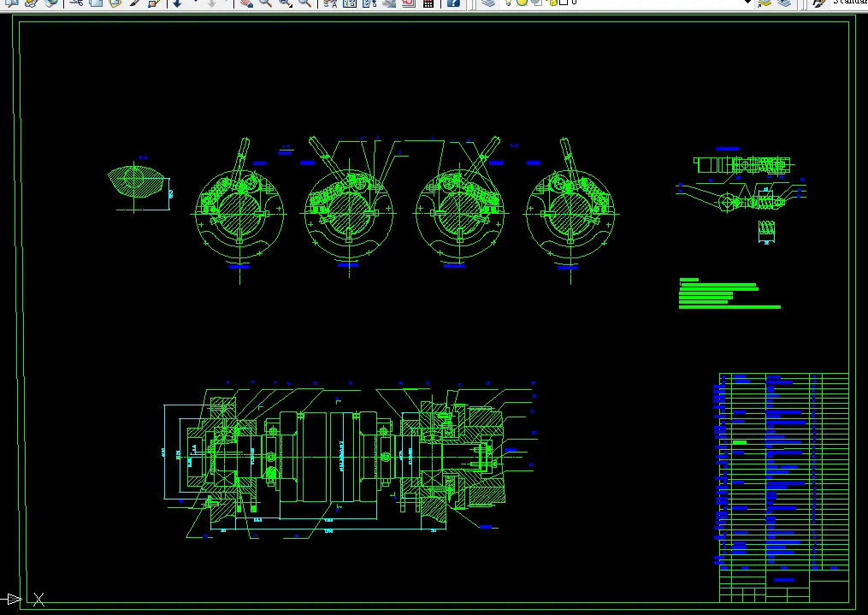Click the 3D DWF globe icon
The width and height of the screenshot is (868, 615).
51,3
